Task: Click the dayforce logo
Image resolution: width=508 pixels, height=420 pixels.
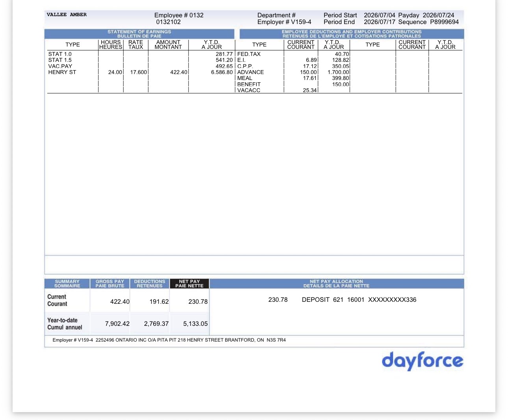Action: (423, 361)
